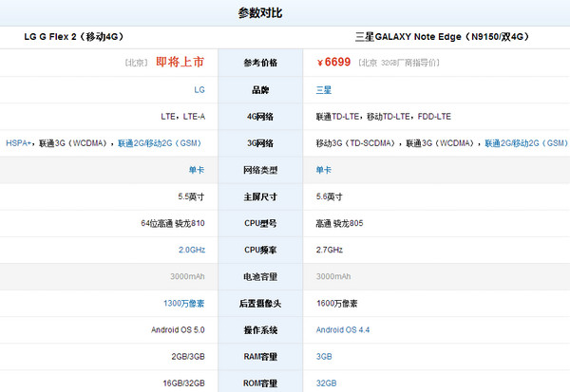570x392 pixels.
Task: Click 联通2G/移动2G (GSM) link in LG column
Action: click(161, 143)
